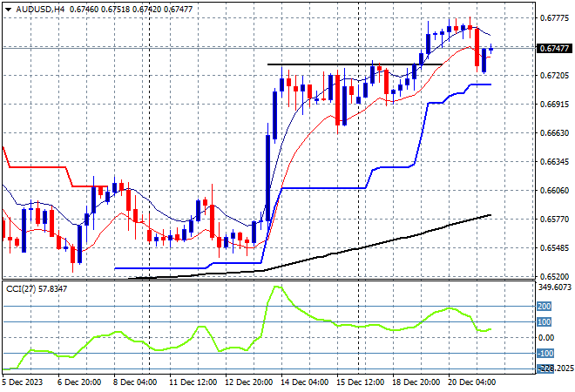Viewport: 575px width, 392px height.
Task: Click the 0.66915 price axis label
Action: 554,105
